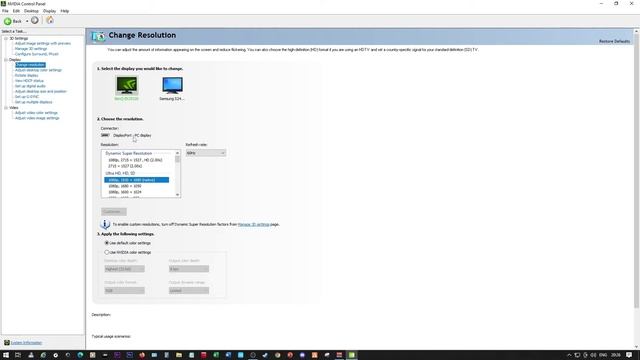640x360 pixels.
Task: Open Set up G-SYNC task
Action: (27, 97)
